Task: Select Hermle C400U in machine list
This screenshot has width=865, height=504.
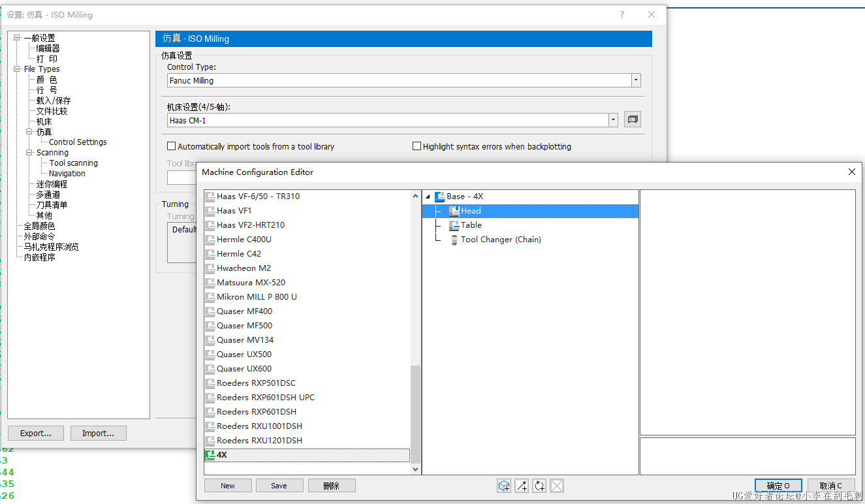Action: pos(244,240)
